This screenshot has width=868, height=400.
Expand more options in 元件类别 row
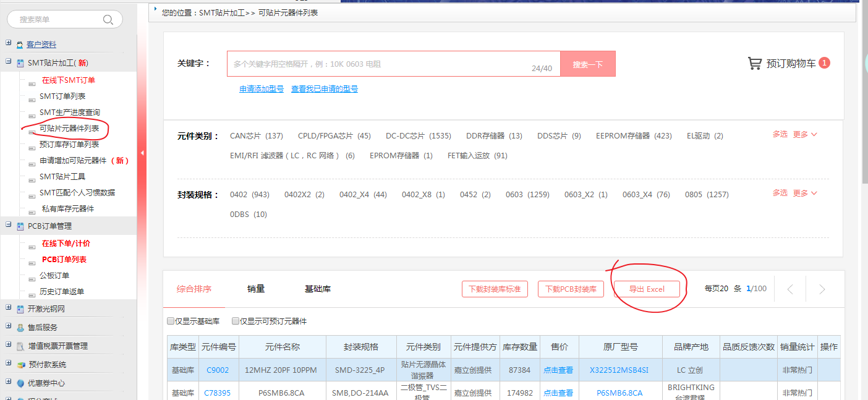click(805, 135)
